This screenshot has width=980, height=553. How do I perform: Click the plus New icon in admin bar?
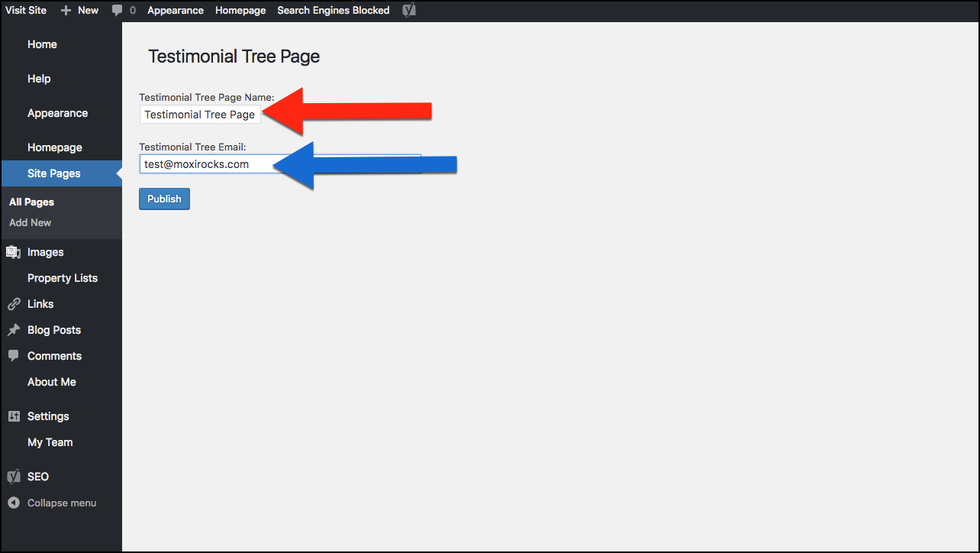point(66,11)
